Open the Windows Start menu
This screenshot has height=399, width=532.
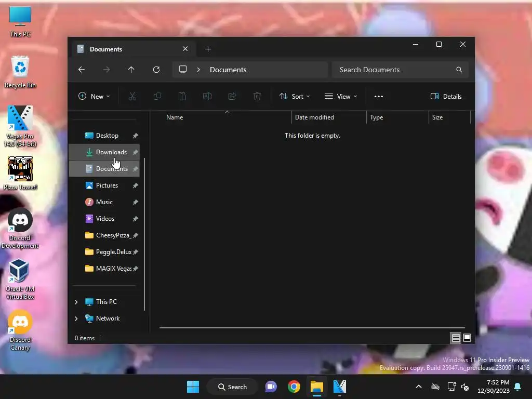click(x=193, y=387)
